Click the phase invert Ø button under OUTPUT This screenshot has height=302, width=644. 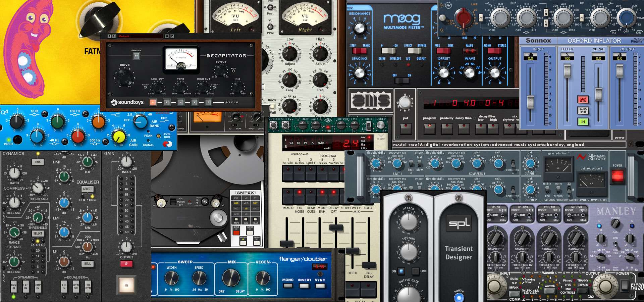(x=126, y=264)
